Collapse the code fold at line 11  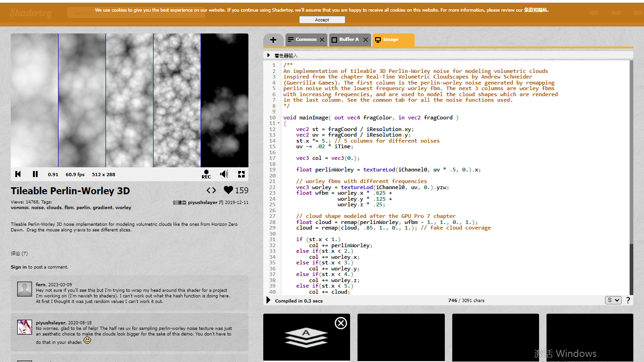coord(279,124)
